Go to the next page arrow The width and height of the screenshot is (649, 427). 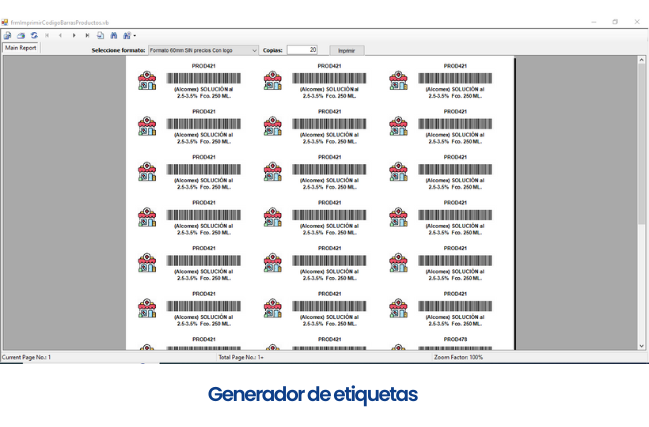pos(74,36)
